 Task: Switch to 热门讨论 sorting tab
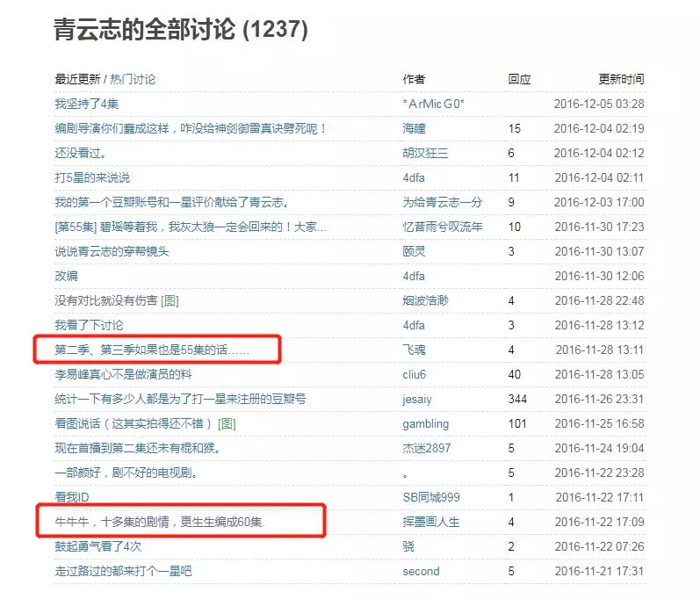point(133,79)
